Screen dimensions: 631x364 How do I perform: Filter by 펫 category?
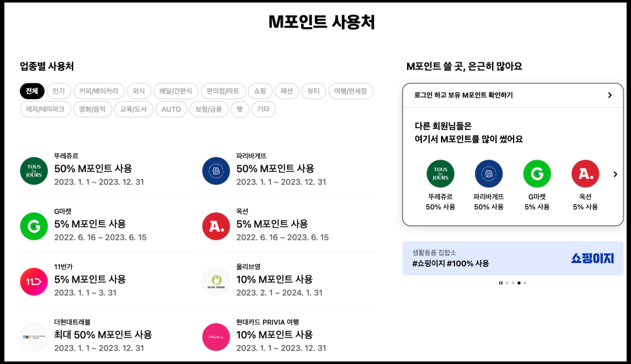coord(240,109)
